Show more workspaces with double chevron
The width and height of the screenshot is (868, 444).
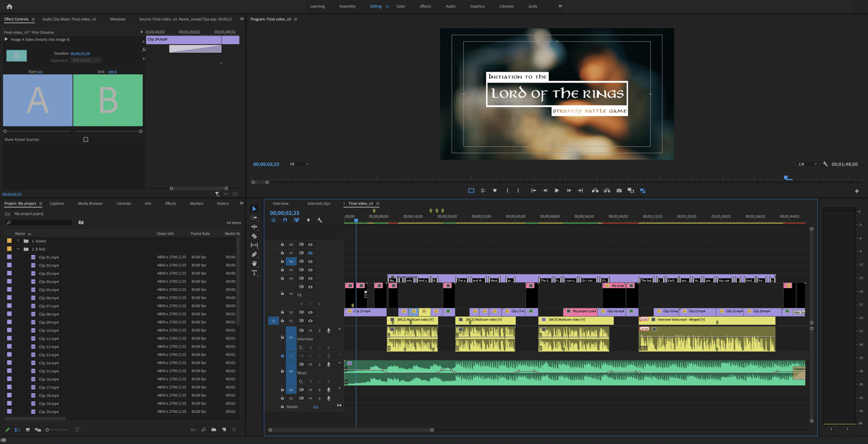(x=560, y=6)
